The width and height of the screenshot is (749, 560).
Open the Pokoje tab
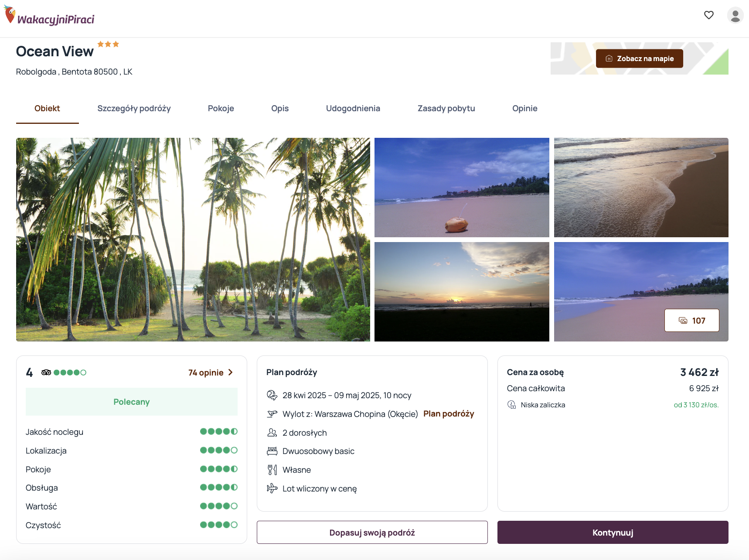pos(221,109)
